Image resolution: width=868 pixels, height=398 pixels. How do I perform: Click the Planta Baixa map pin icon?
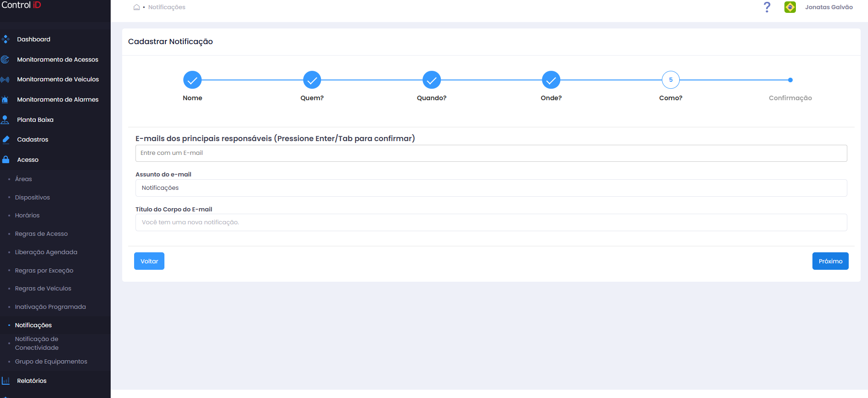[5, 119]
